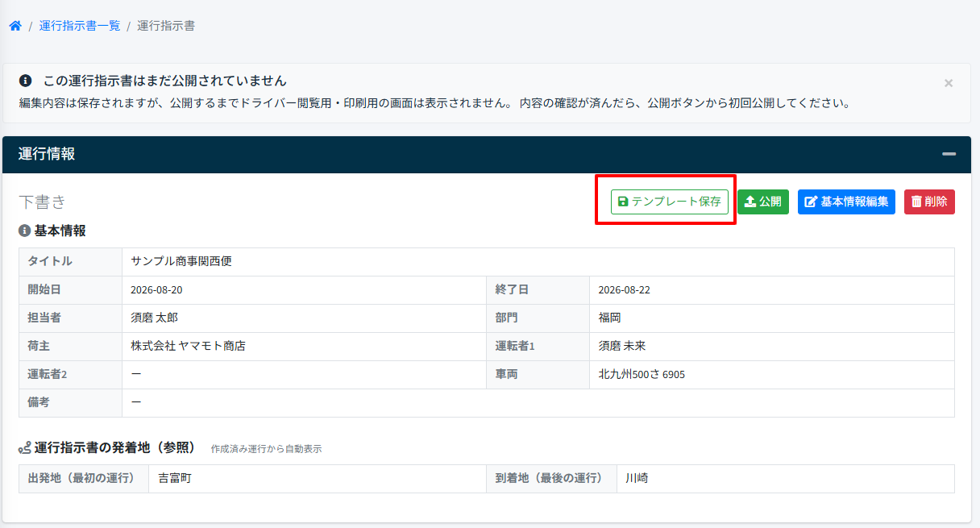The image size is (980, 528).
Task: Click the テンプレート保存 button
Action: 670,202
